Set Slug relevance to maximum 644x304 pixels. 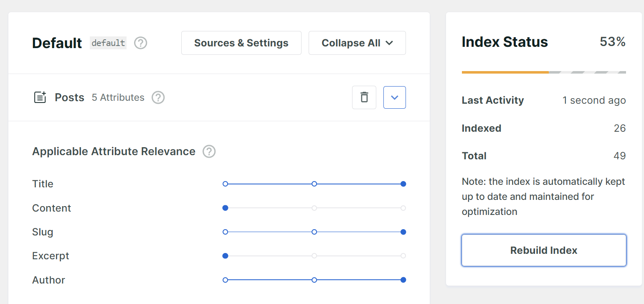point(403,232)
